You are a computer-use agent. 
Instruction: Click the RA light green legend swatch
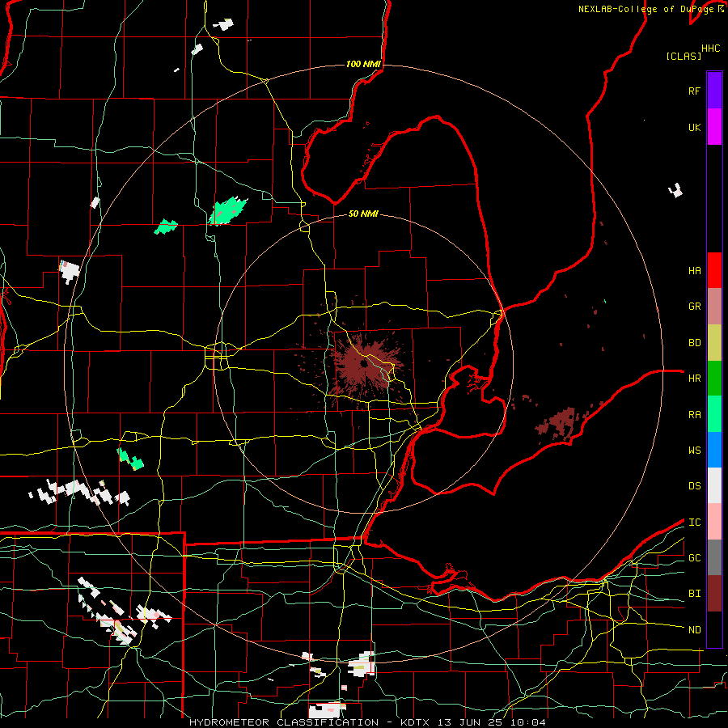[714, 414]
